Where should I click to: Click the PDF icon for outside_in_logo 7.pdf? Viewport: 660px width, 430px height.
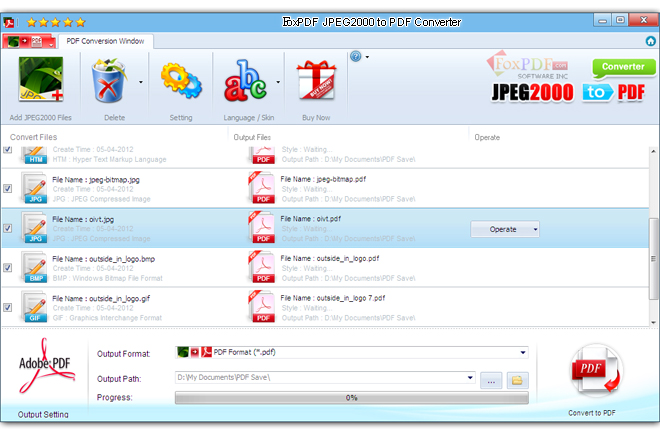pos(262,306)
